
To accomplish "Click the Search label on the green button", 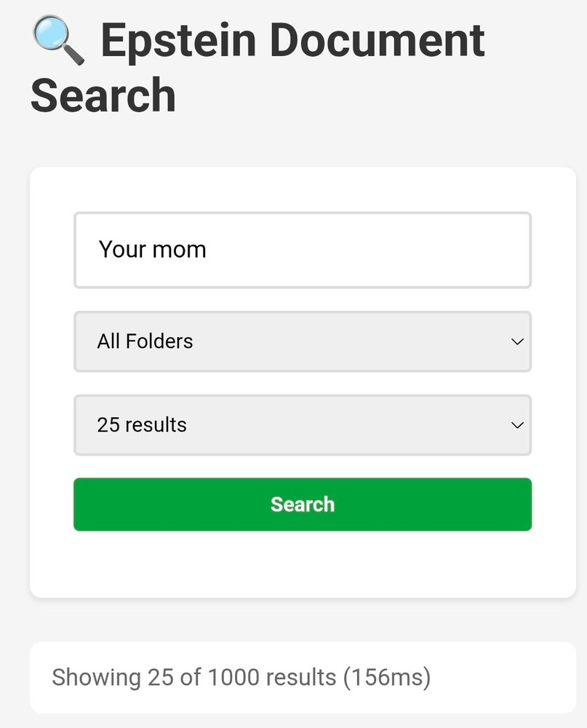I will click(x=302, y=504).
